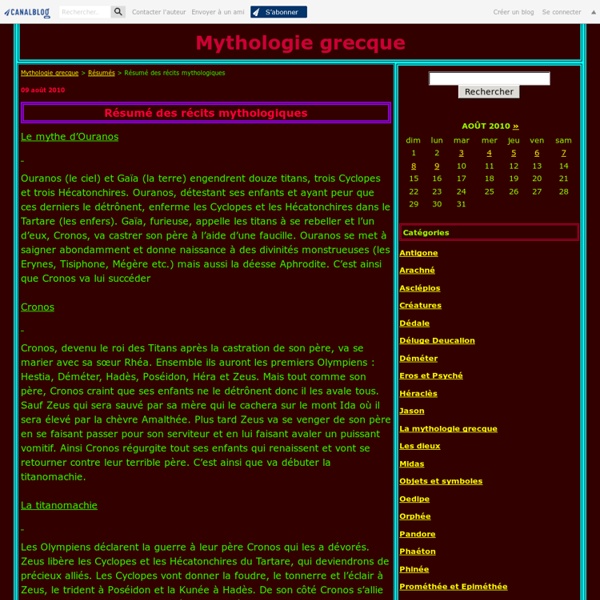Open the Asclépios category

pos(420,288)
